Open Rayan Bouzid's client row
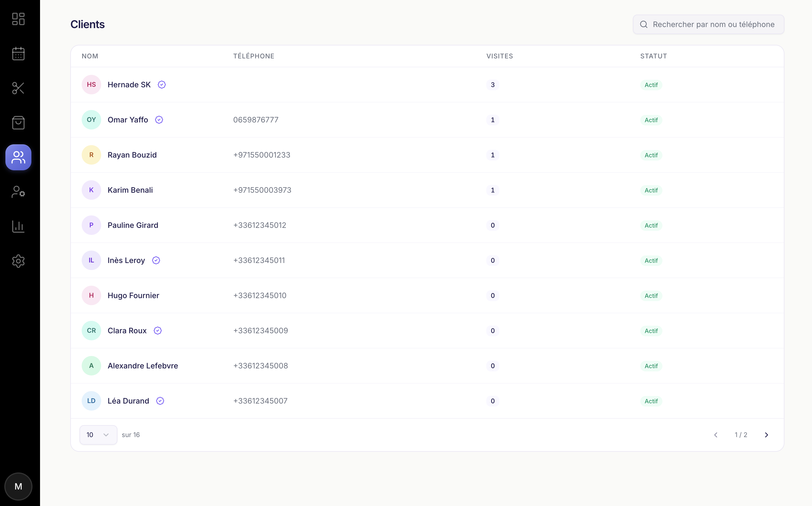Screen dimensions: 812x506 coord(132,155)
